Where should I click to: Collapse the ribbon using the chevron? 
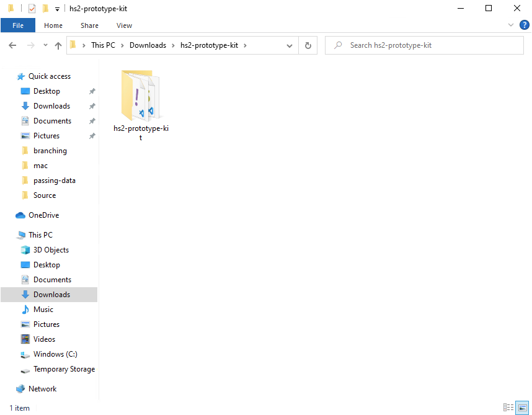coord(510,25)
